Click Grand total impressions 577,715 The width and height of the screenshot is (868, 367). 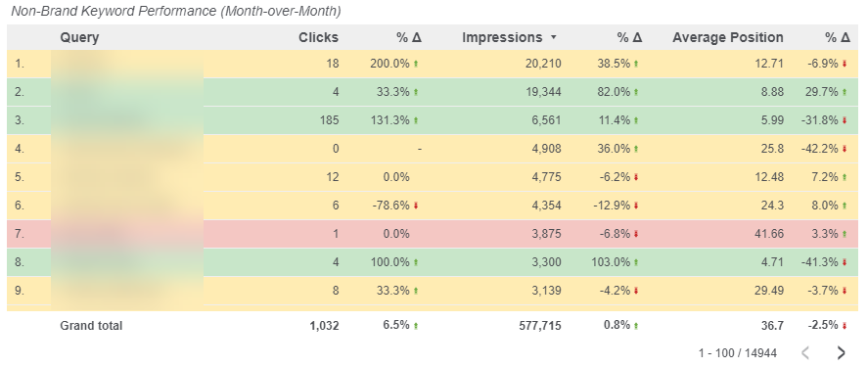540,326
